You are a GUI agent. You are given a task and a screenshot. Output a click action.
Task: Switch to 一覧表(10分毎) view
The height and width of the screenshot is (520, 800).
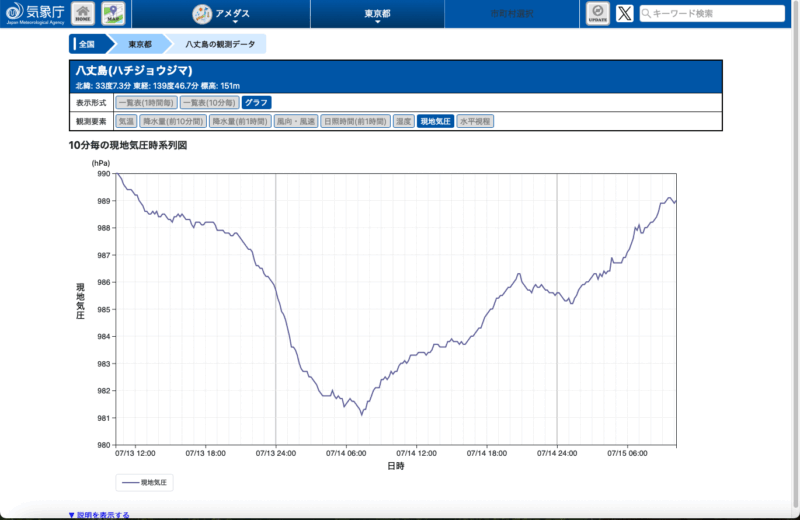(x=210, y=103)
